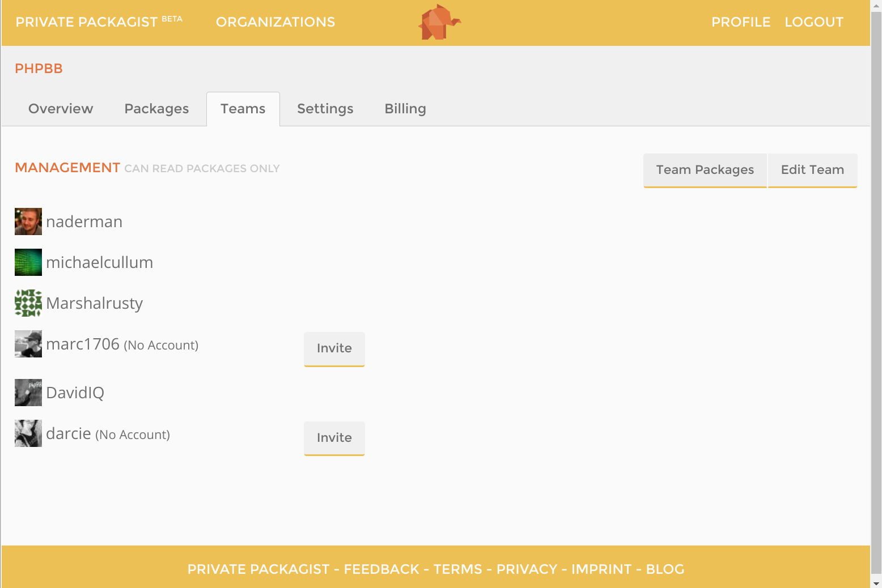Click the username Marshalrusty

(95, 304)
